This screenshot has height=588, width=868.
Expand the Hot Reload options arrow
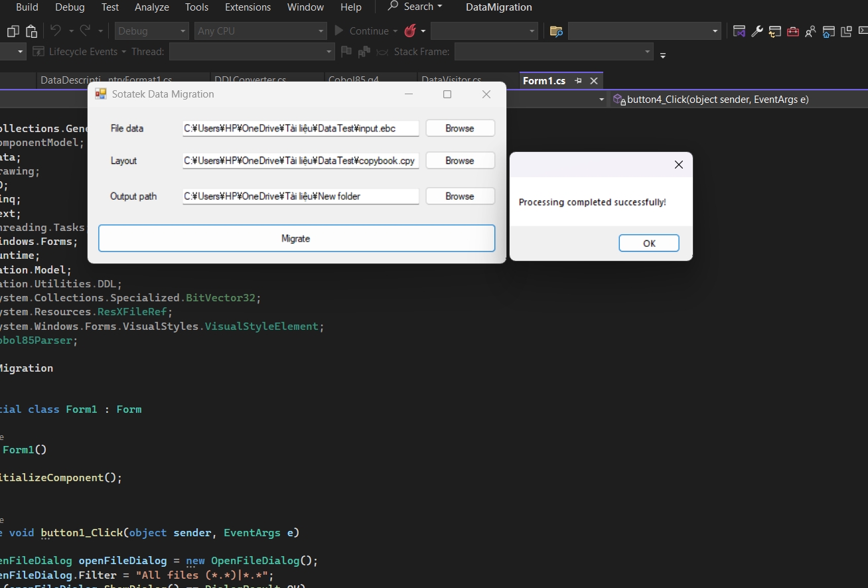click(x=423, y=31)
